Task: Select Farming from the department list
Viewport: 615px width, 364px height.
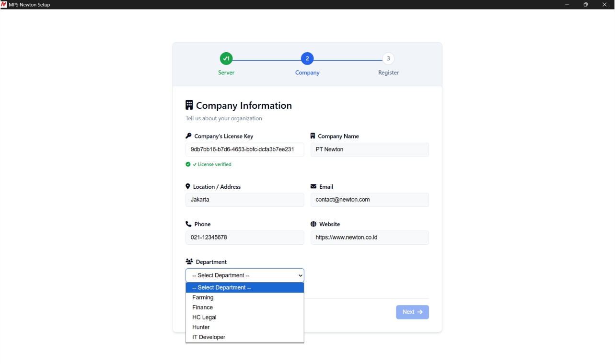Action: click(x=203, y=297)
